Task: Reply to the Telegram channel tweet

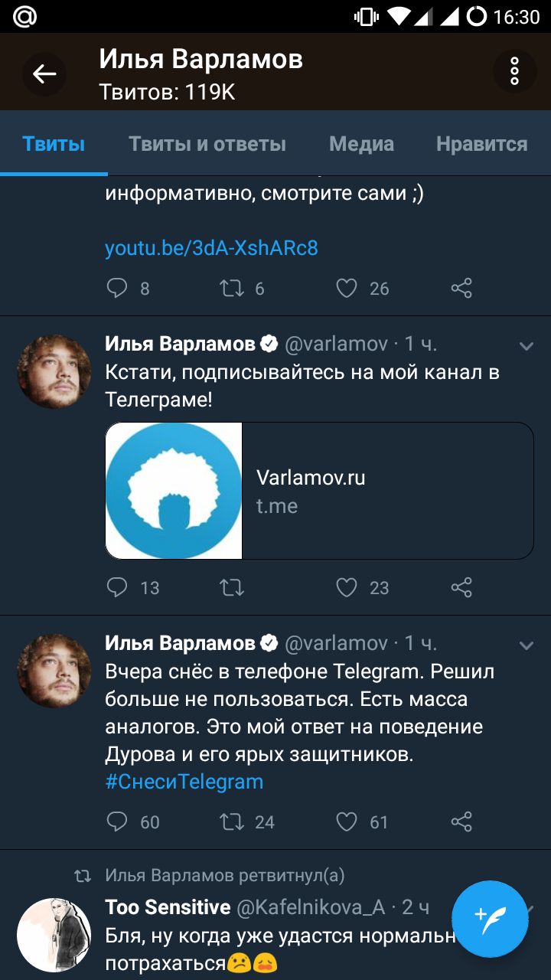Action: click(x=117, y=587)
